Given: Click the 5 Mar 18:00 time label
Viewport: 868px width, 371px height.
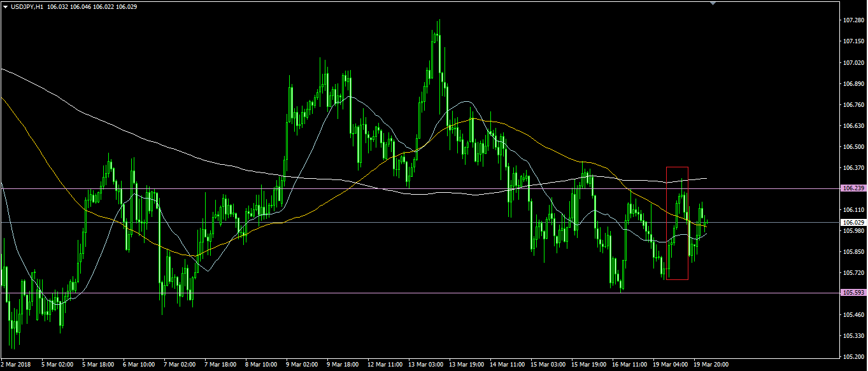Looking at the screenshot, I should click(x=98, y=365).
